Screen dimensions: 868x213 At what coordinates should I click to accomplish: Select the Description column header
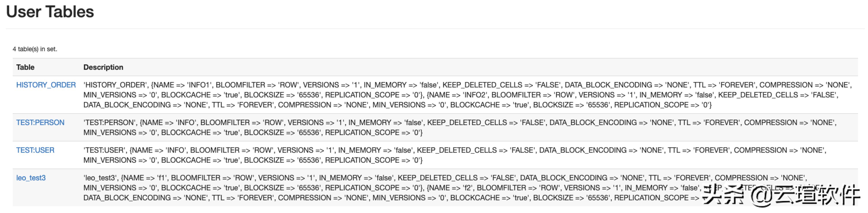pyautogui.click(x=103, y=67)
